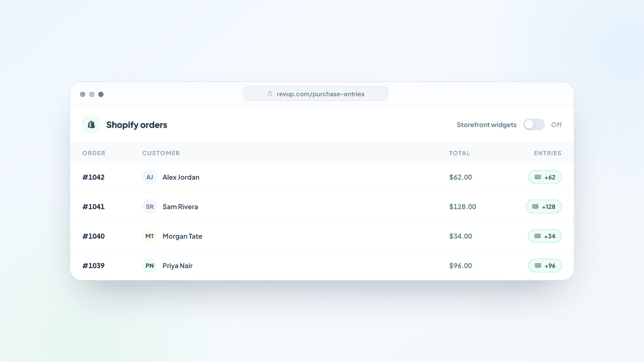Click the revup.com/purchase-entries address bar
Viewport: 644px width, 362px height.
pyautogui.click(x=316, y=94)
